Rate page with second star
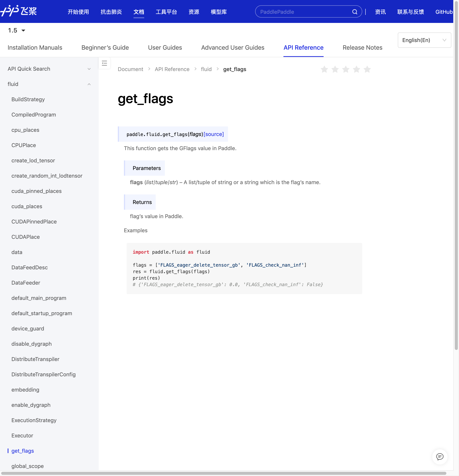 click(x=335, y=70)
